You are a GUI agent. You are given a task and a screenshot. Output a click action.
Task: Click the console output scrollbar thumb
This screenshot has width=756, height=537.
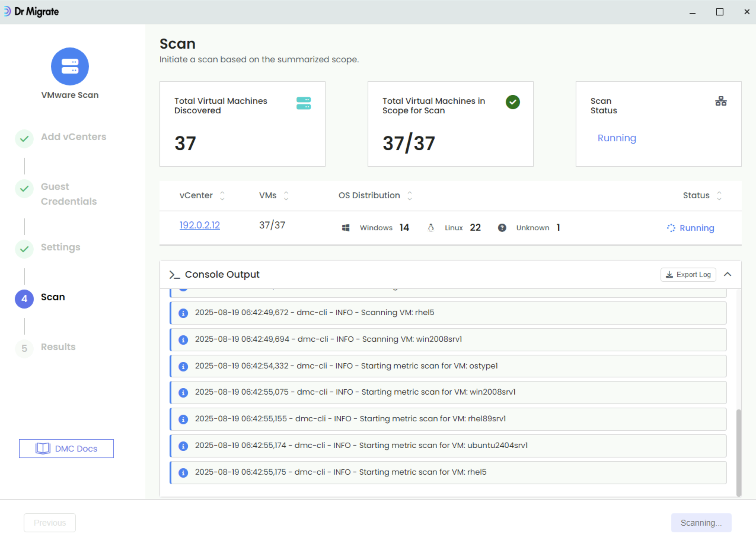(x=739, y=452)
